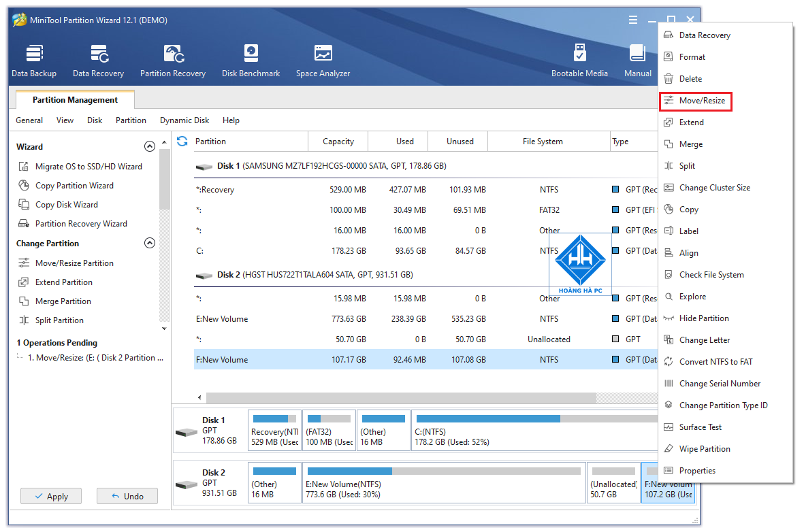Select the E:New Volume partition row
The image size is (804, 532).
pos(223,318)
